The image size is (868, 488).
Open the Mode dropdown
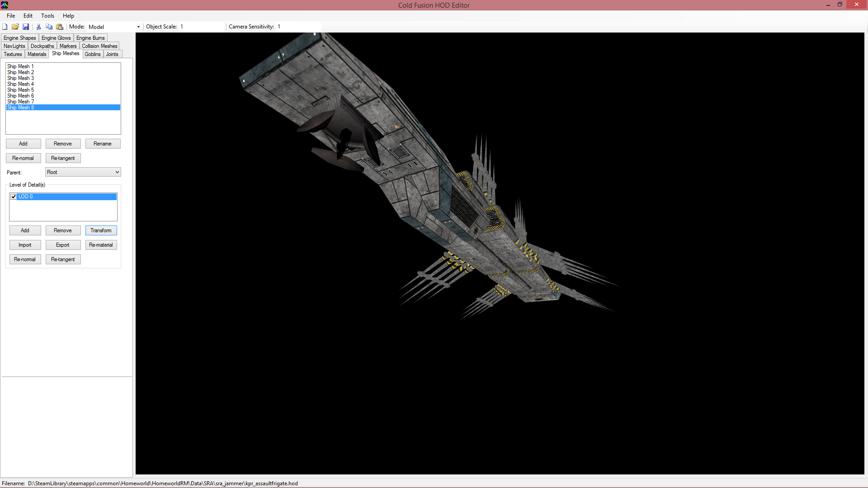(x=138, y=27)
